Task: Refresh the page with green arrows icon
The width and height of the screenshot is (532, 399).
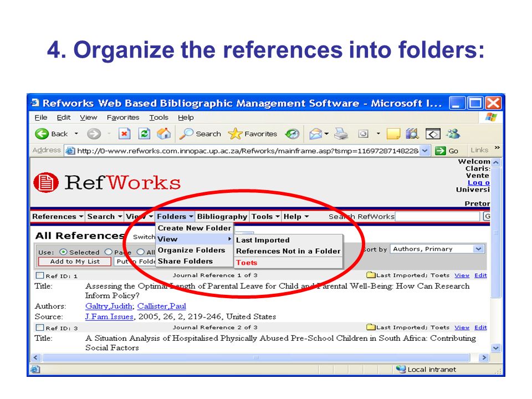Action: [x=144, y=134]
